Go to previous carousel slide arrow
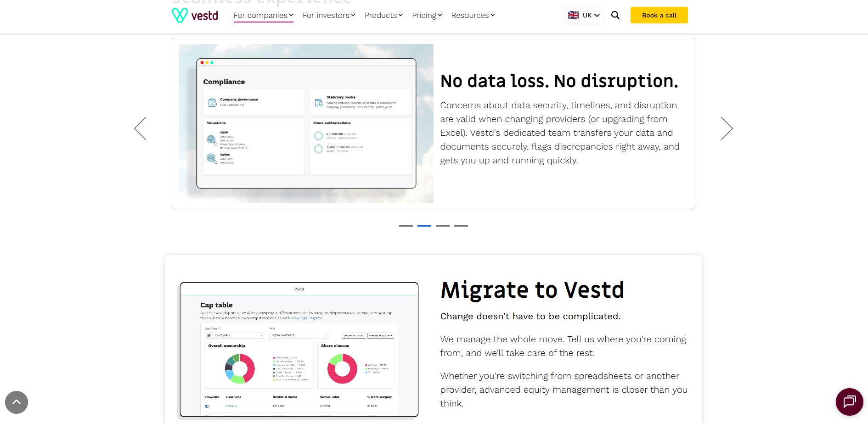 [140, 128]
